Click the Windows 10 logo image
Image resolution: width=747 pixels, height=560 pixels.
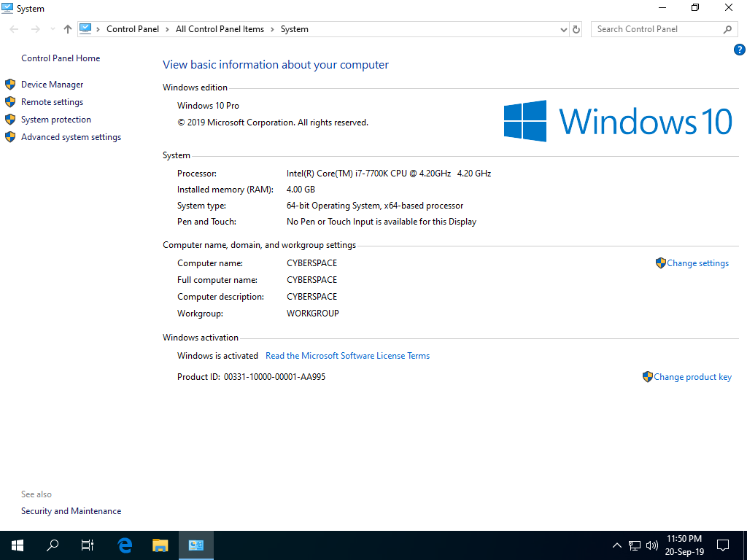coord(618,121)
